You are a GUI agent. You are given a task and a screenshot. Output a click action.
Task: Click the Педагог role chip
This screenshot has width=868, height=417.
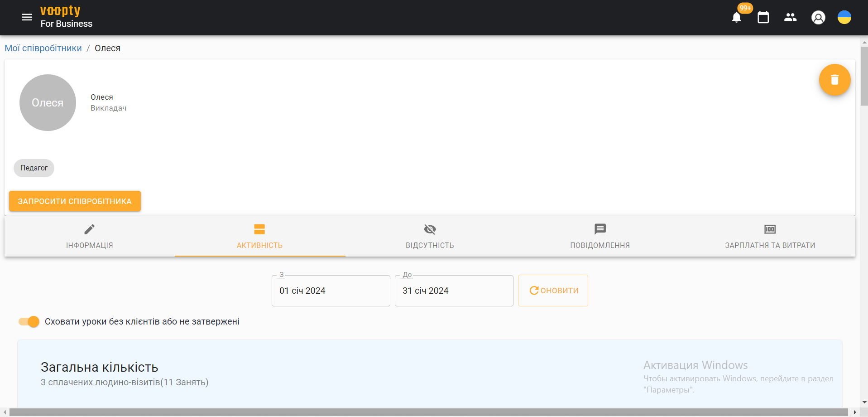click(34, 168)
